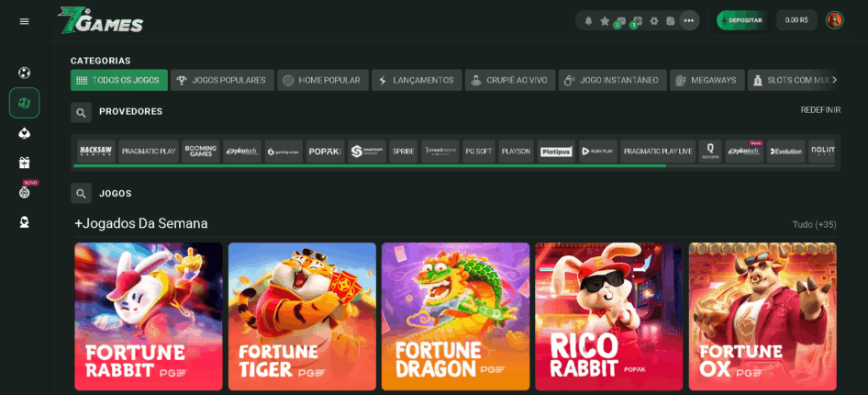Filter by the PG Soft provider
The height and width of the screenshot is (395, 868).
[x=479, y=152]
